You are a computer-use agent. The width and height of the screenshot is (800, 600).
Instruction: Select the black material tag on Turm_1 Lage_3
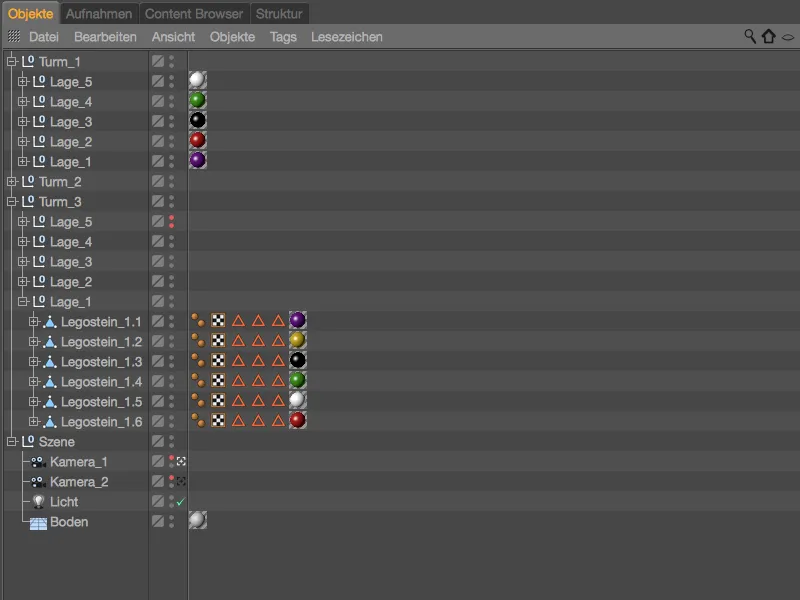197,120
